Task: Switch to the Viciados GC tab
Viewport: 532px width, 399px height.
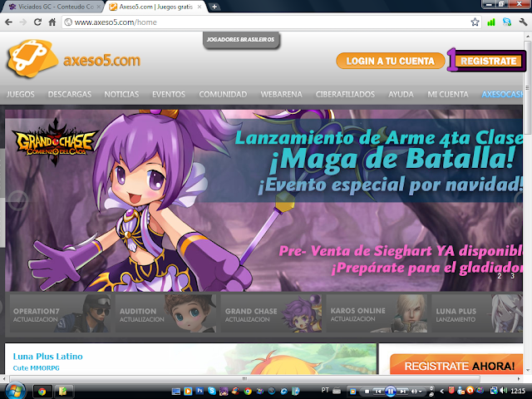Action: (x=54, y=7)
